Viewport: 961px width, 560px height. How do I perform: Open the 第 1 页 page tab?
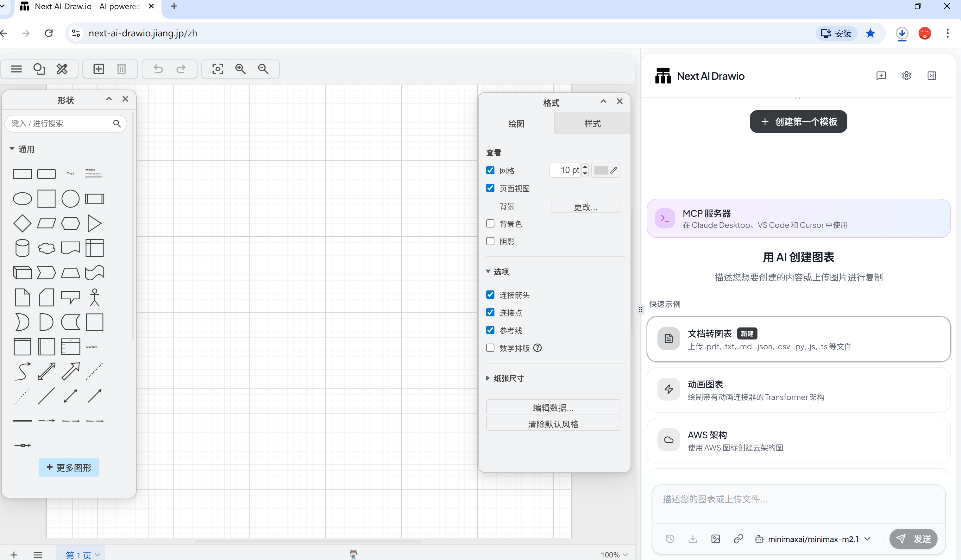click(79, 555)
